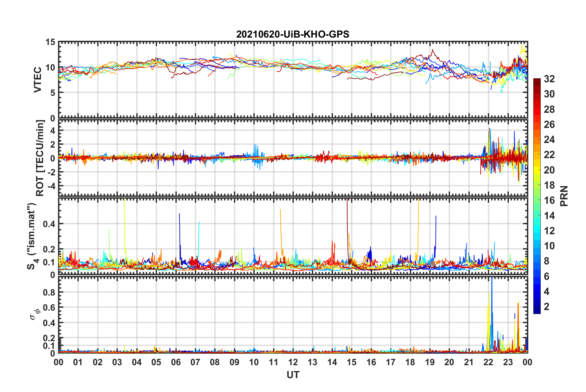Select the ROT [TECU/min] axis label
The height and width of the screenshot is (392, 586).
[40, 158]
